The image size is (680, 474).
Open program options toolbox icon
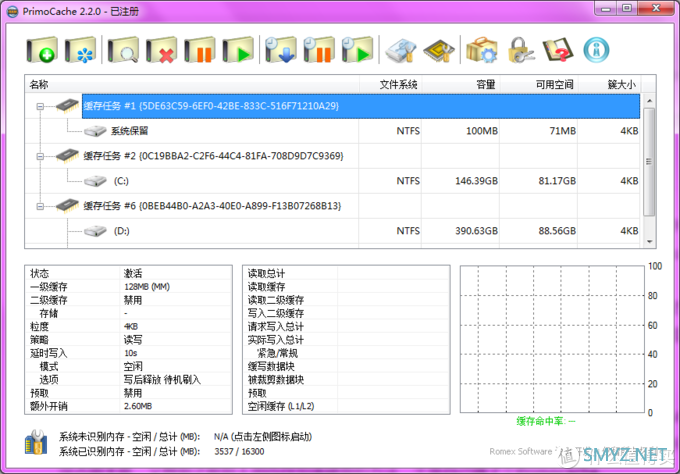482,50
